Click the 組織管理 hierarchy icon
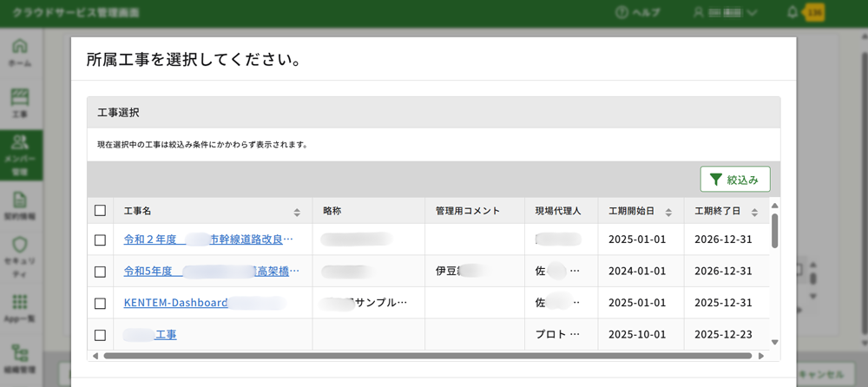This screenshot has height=387, width=868. (20, 353)
